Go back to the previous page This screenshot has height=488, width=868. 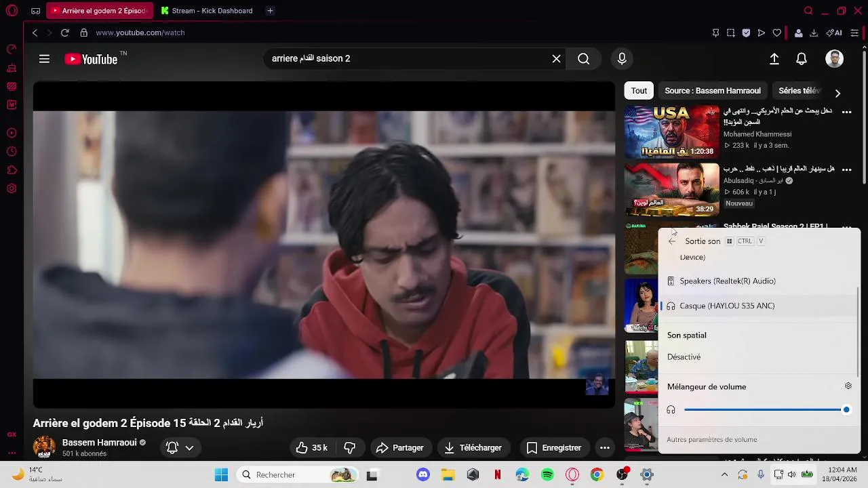click(35, 33)
